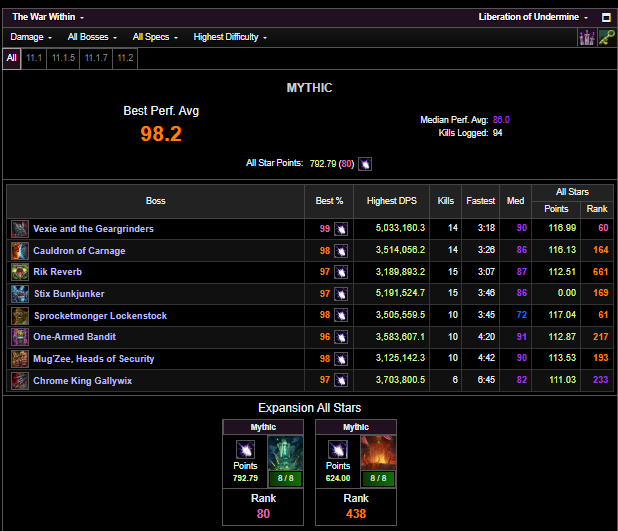618x531 pixels.
Task: Click the Fastest column header
Action: point(480,201)
